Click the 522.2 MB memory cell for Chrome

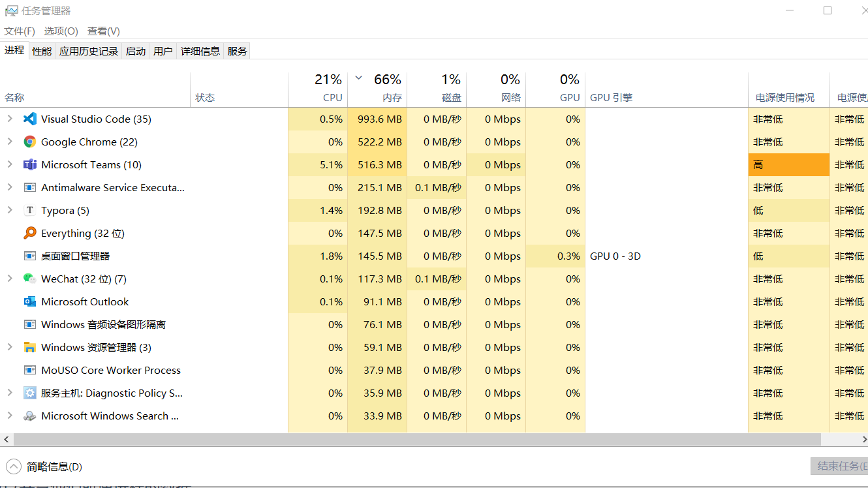(377, 142)
